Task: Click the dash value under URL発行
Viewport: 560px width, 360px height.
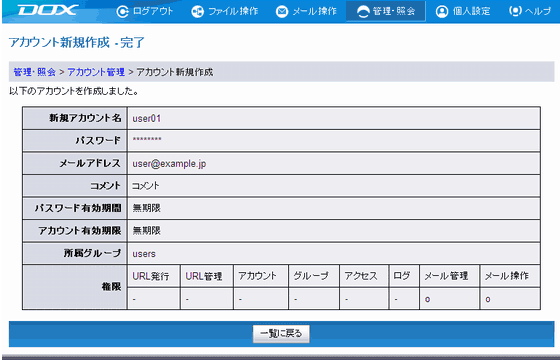Action: tap(134, 299)
